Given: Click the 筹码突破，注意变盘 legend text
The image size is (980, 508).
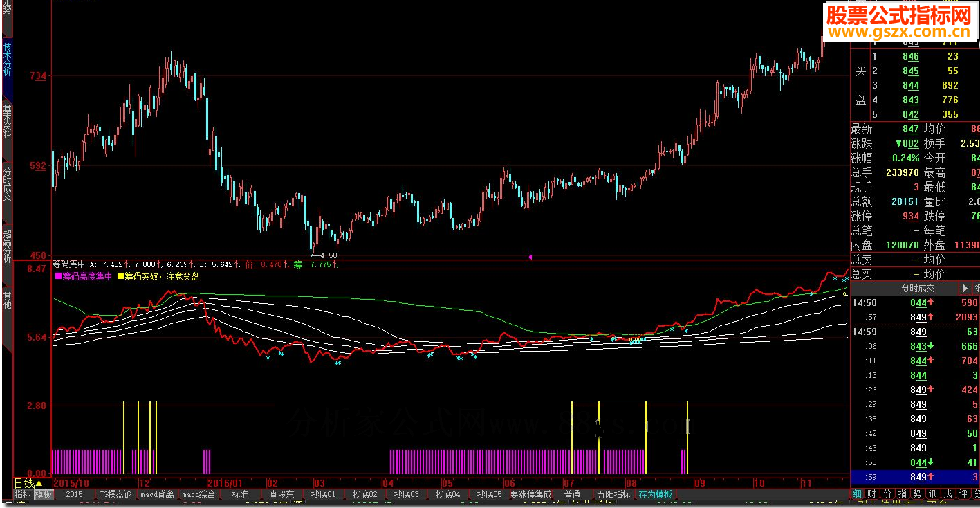Looking at the screenshot, I should tap(163, 277).
